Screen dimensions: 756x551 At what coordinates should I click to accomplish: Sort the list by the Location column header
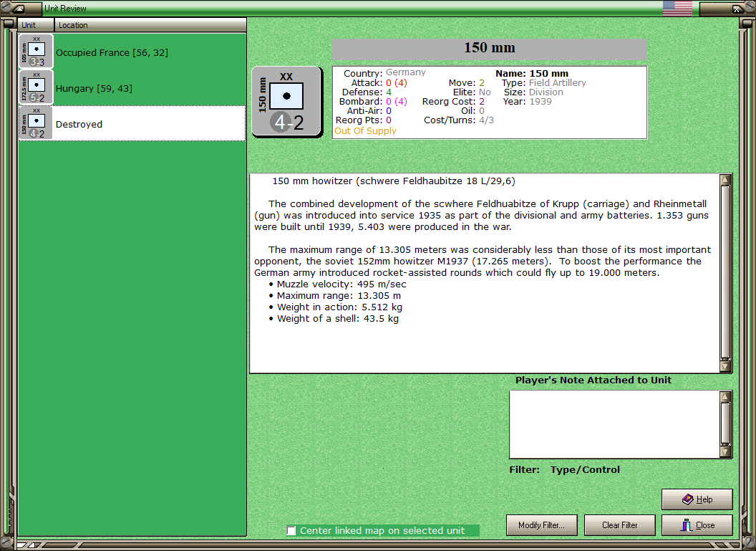[150, 25]
